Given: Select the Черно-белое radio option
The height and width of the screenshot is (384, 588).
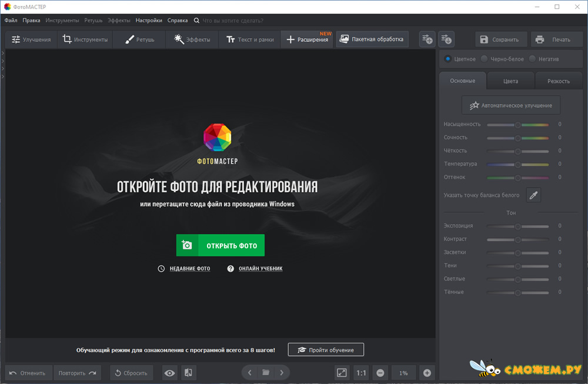Looking at the screenshot, I should [x=485, y=59].
